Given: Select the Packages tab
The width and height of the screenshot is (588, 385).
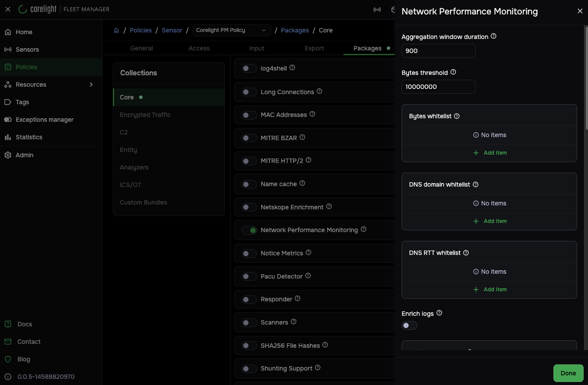Looking at the screenshot, I should [367, 48].
